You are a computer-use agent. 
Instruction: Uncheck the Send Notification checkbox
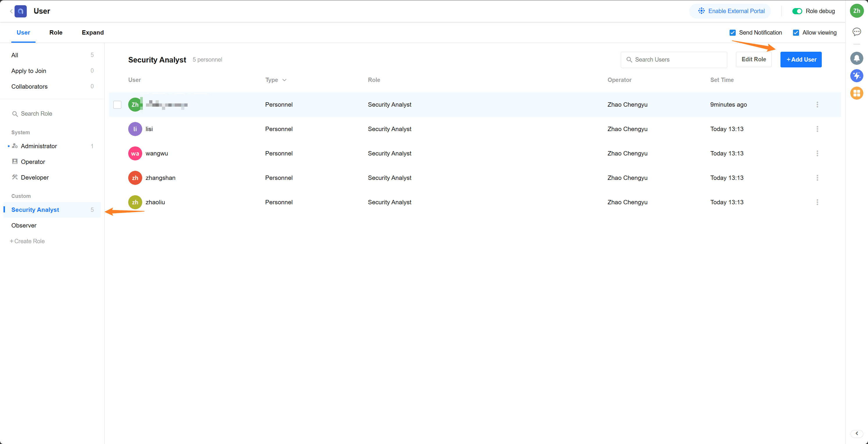[x=732, y=33]
